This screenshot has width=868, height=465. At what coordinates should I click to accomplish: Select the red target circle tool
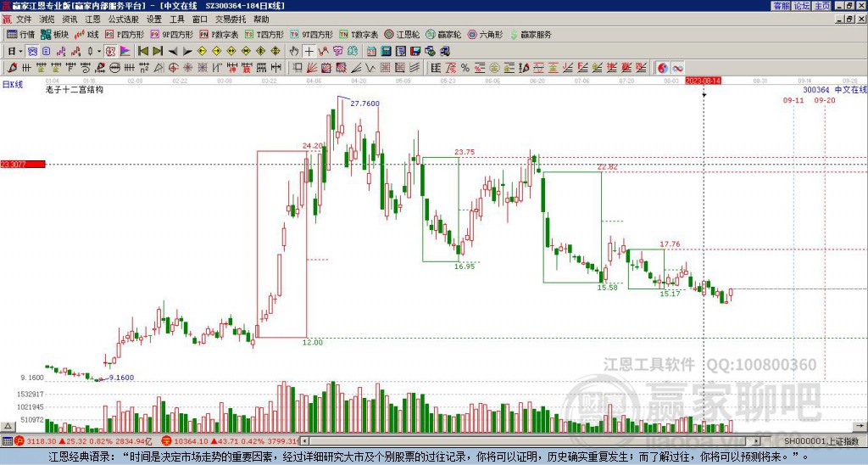[173, 68]
